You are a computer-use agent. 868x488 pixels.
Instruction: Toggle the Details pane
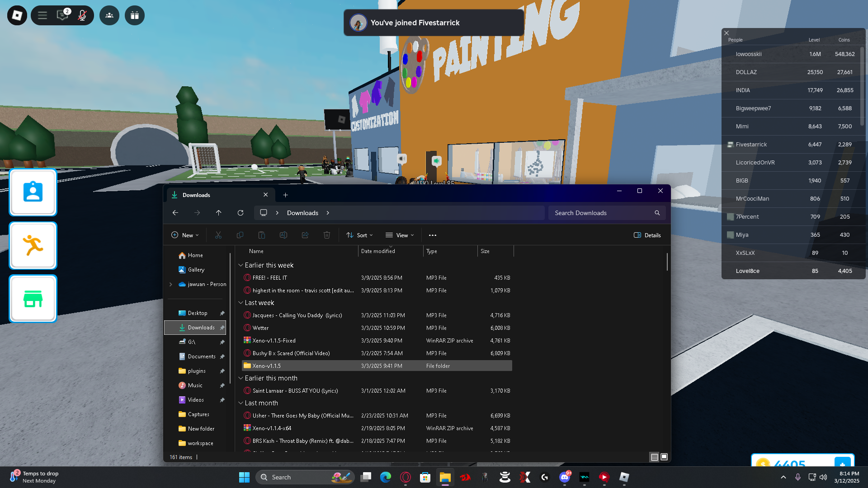647,235
